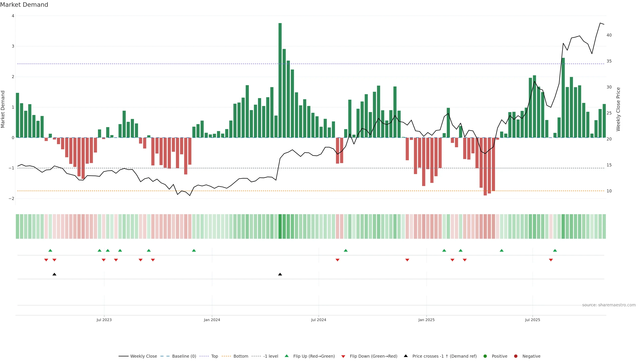Click the Flip Down red triangle legend icon
This screenshot has height=362, width=644.
[343, 356]
